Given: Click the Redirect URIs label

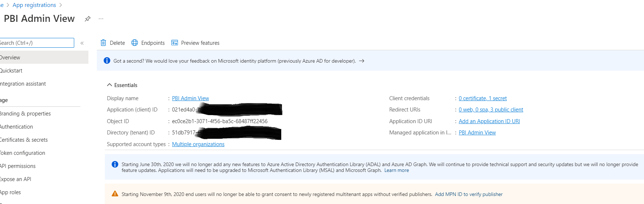Looking at the screenshot, I should 405,110.
